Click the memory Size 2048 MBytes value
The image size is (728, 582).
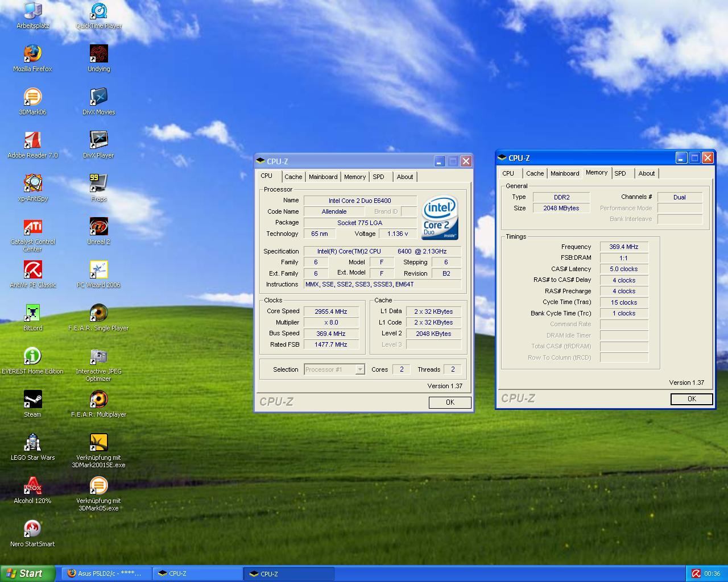pos(561,208)
